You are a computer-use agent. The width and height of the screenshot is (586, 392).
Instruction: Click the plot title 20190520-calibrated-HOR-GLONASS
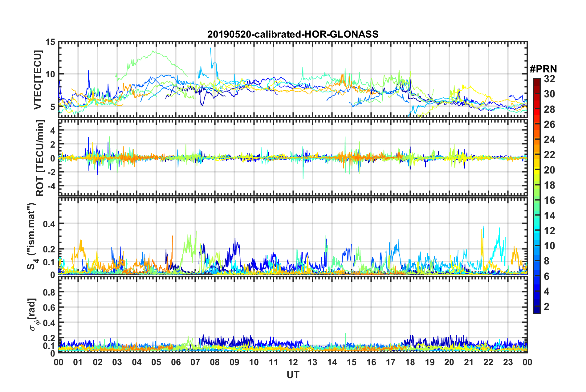[293, 34]
